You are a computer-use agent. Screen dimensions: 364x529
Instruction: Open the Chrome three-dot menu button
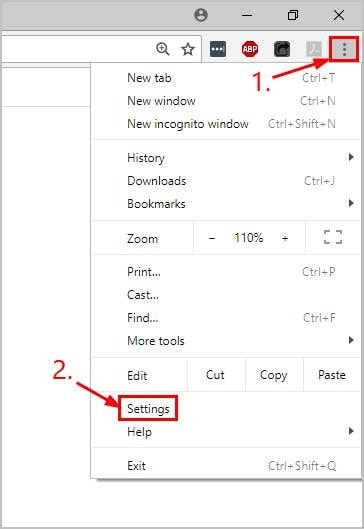pos(344,50)
